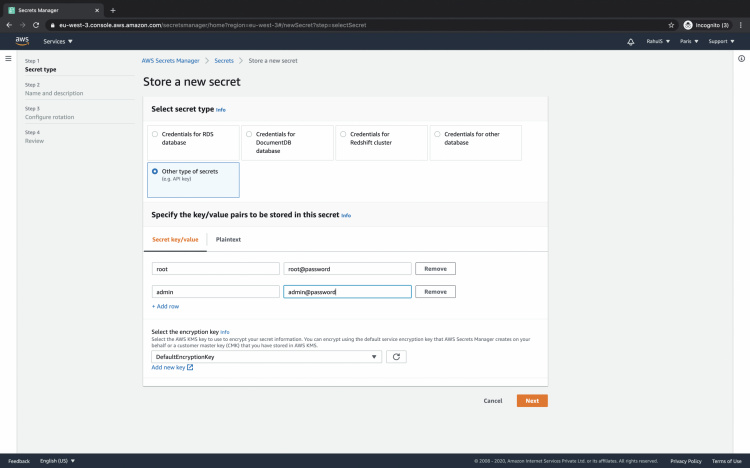The width and height of the screenshot is (750, 468).
Task: Reload the page with browser refresh icon
Action: pos(36,24)
